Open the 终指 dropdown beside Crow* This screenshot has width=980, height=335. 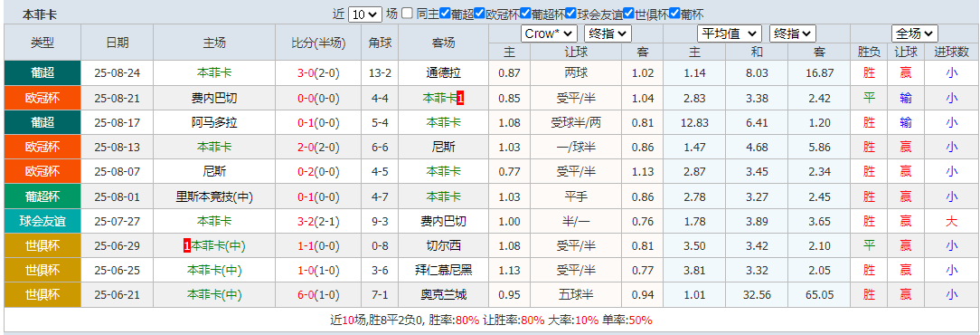(608, 33)
